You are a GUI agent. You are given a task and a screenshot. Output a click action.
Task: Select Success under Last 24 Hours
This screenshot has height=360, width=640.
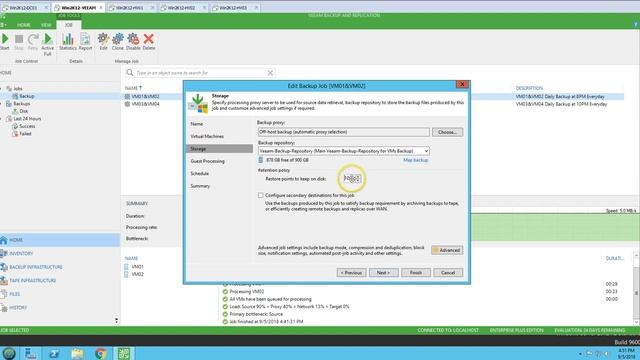tap(27, 126)
